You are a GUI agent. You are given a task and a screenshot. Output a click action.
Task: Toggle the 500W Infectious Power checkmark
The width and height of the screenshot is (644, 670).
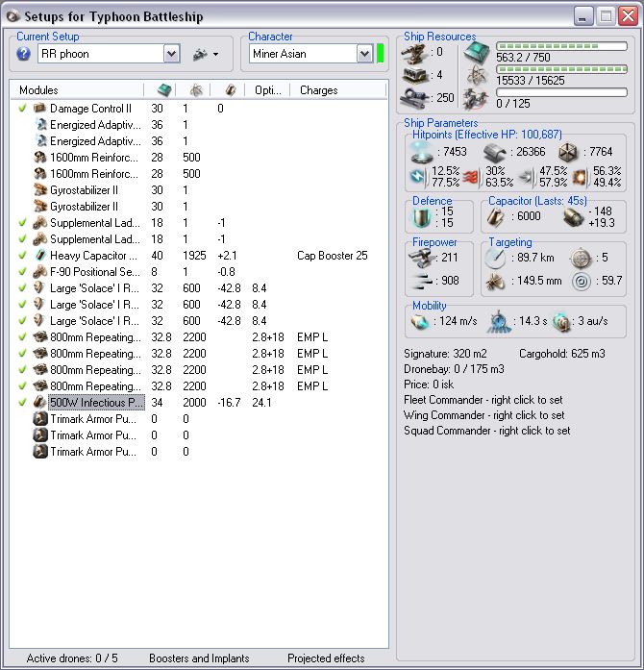[23, 403]
